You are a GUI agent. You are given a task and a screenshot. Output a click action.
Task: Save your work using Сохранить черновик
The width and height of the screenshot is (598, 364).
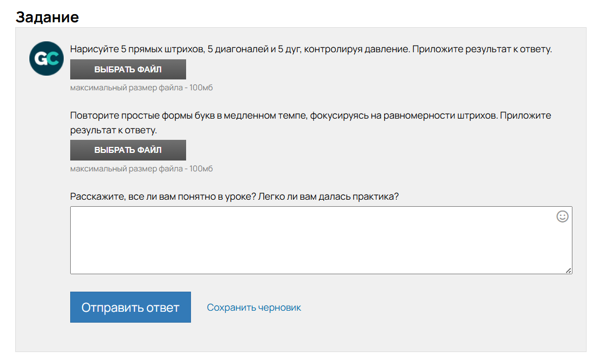pos(253,307)
